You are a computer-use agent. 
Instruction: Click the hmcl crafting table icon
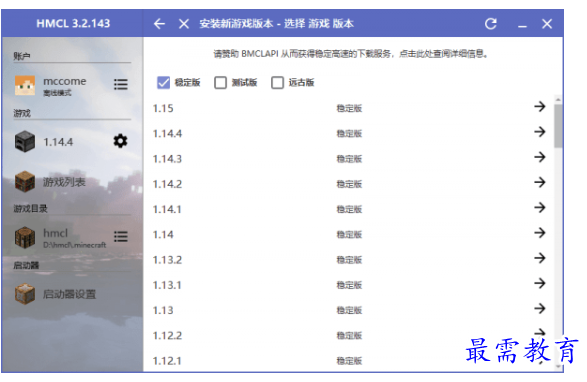25,237
